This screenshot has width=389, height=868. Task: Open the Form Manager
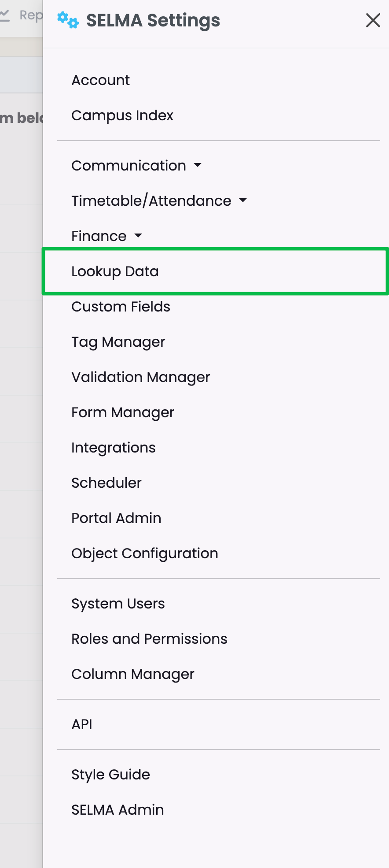coord(123,412)
